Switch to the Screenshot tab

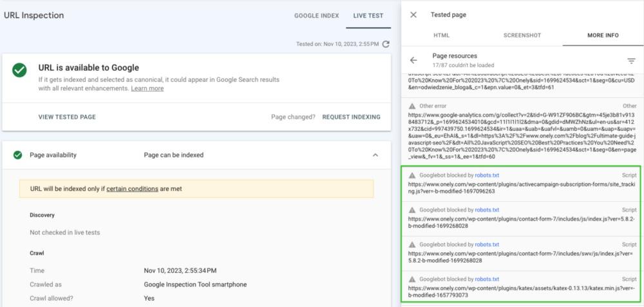click(522, 35)
